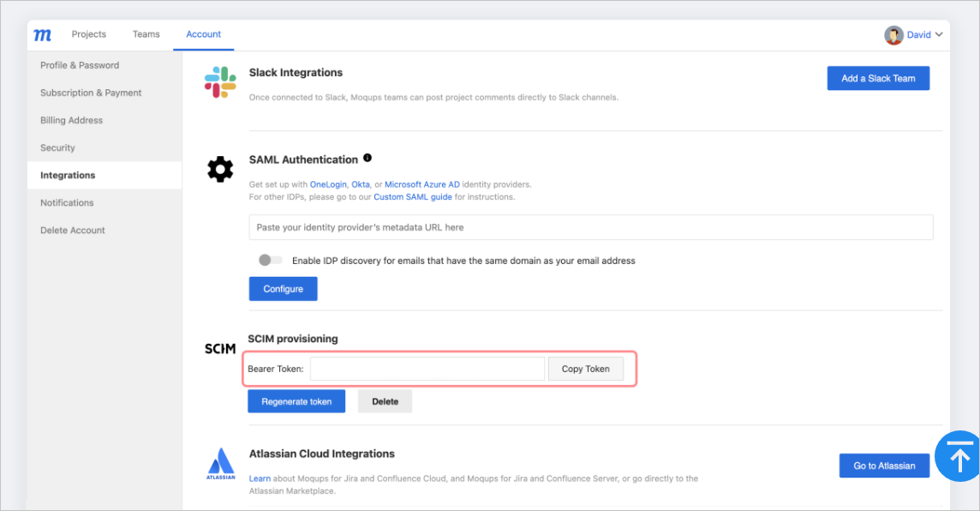Viewport: 980px width, 511px height.
Task: Click the SAML Authentication info icon
Action: pos(367,159)
